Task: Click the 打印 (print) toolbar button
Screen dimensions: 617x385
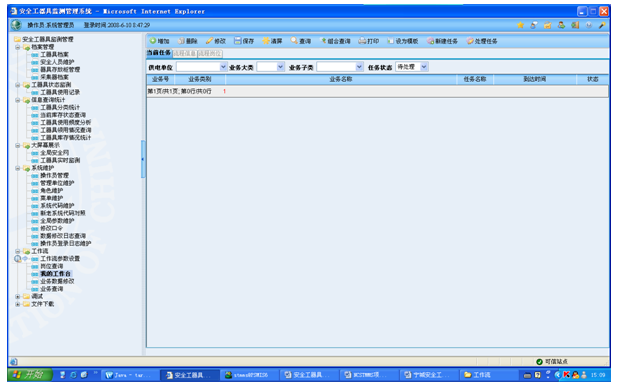Action: coord(369,41)
